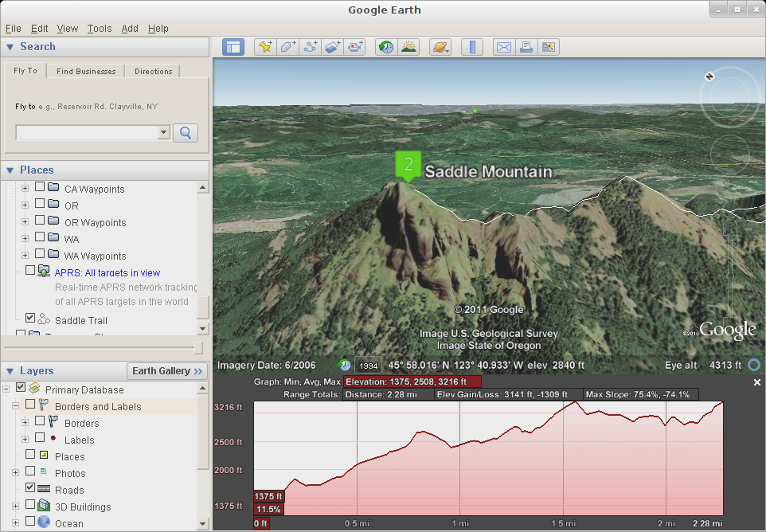Image resolution: width=766 pixels, height=532 pixels.
Task: Add a new placemark with the pushpin icon
Action: (x=265, y=47)
